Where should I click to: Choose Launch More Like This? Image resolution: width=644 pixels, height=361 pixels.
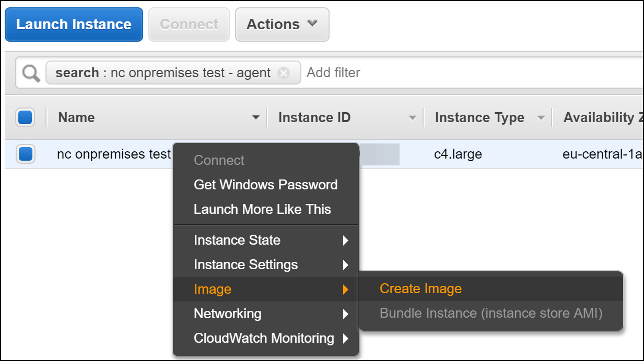(262, 209)
